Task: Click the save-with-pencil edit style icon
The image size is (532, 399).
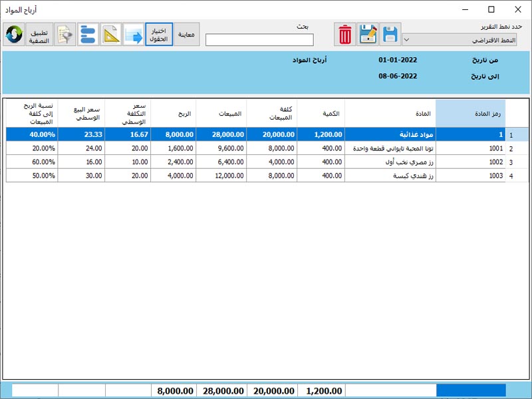Action: click(x=368, y=35)
